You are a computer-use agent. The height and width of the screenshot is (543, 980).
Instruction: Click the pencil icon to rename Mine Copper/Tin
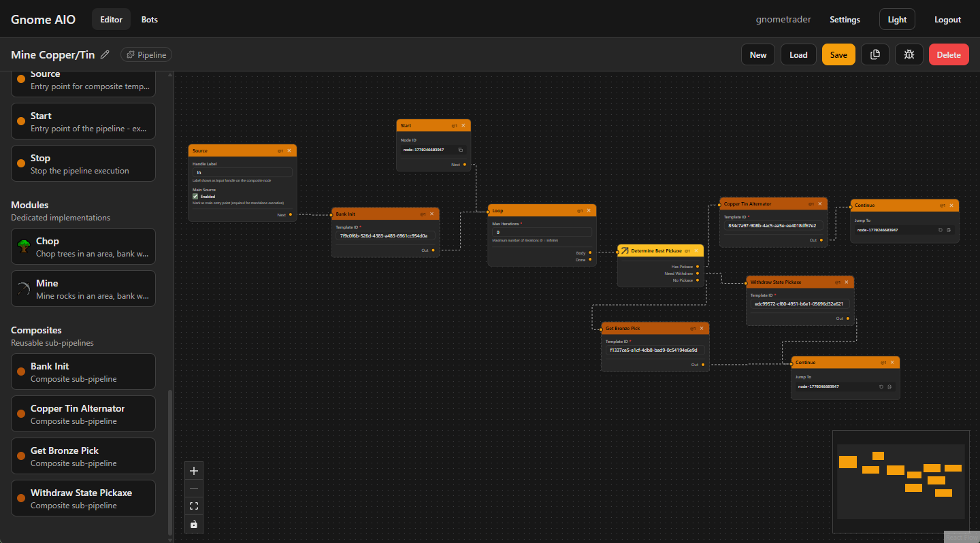pyautogui.click(x=105, y=54)
